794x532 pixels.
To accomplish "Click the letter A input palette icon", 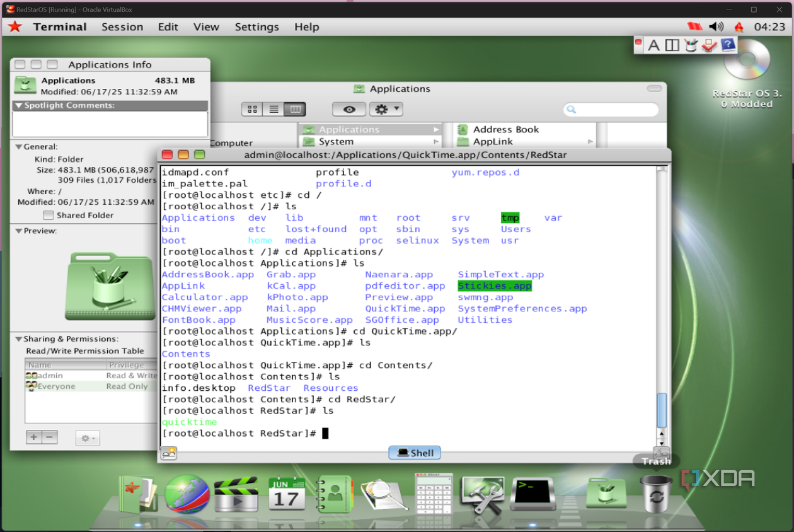I will (653, 45).
